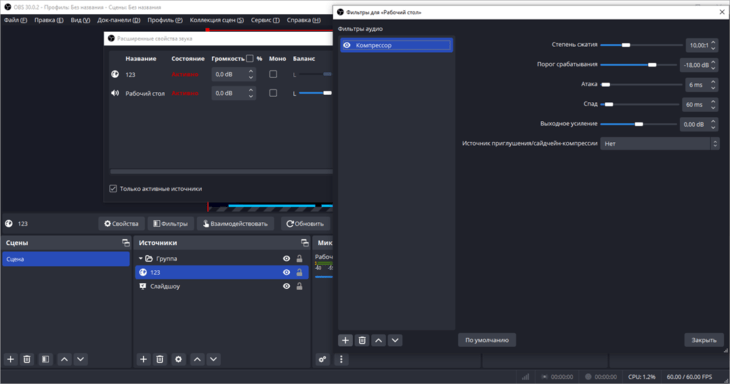Open scene filters icon in Сцены
This screenshot has height=384, width=730.
pyautogui.click(x=45, y=359)
